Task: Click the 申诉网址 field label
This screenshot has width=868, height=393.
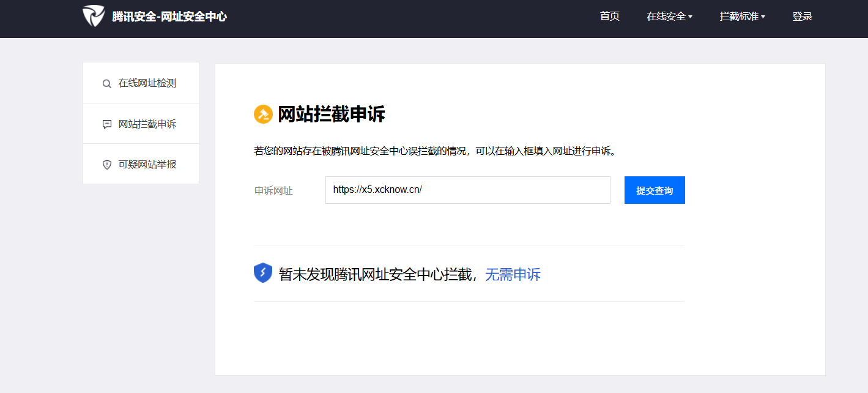Action: point(273,191)
